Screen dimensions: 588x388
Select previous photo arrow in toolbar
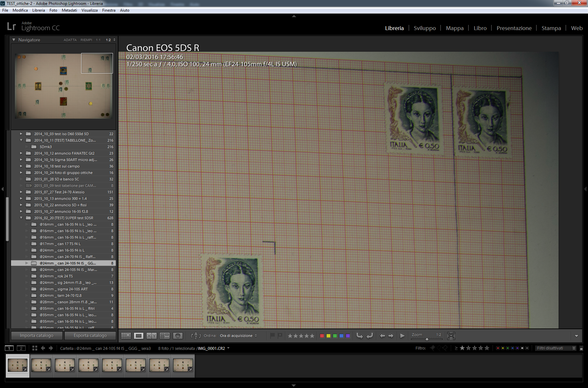click(383, 336)
